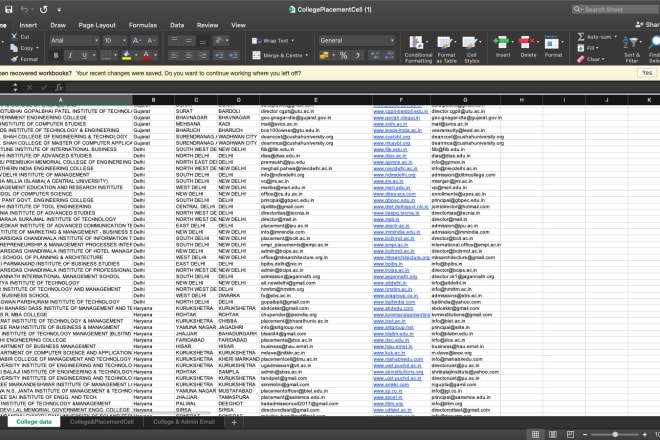
Task: Open the fill color dropdown arrow
Action: coord(136,56)
